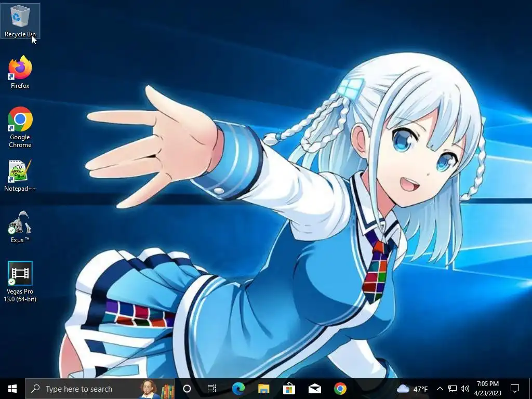This screenshot has width=532, height=399.
Task: Open the notification Action Center
Action: (x=515, y=389)
